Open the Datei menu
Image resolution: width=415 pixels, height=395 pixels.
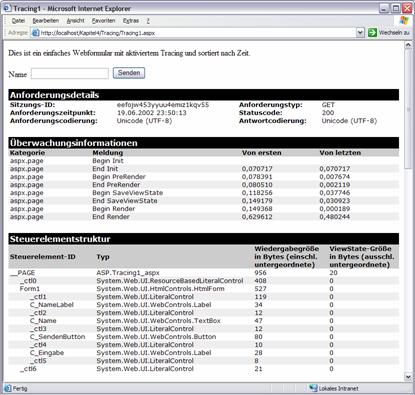tap(18, 21)
